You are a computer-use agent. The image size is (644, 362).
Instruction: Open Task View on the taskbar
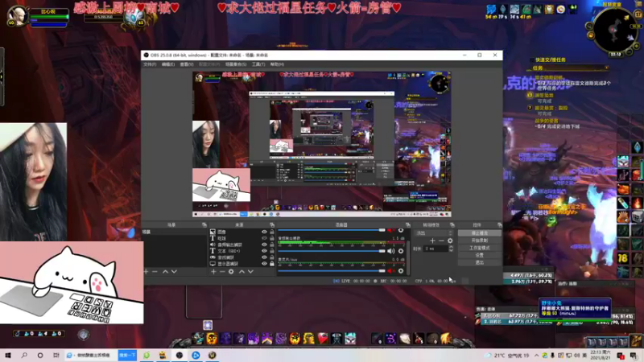pos(56,356)
